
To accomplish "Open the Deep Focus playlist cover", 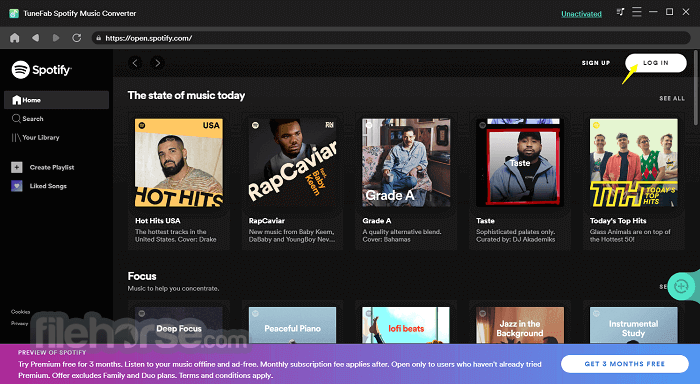I will pos(179,325).
